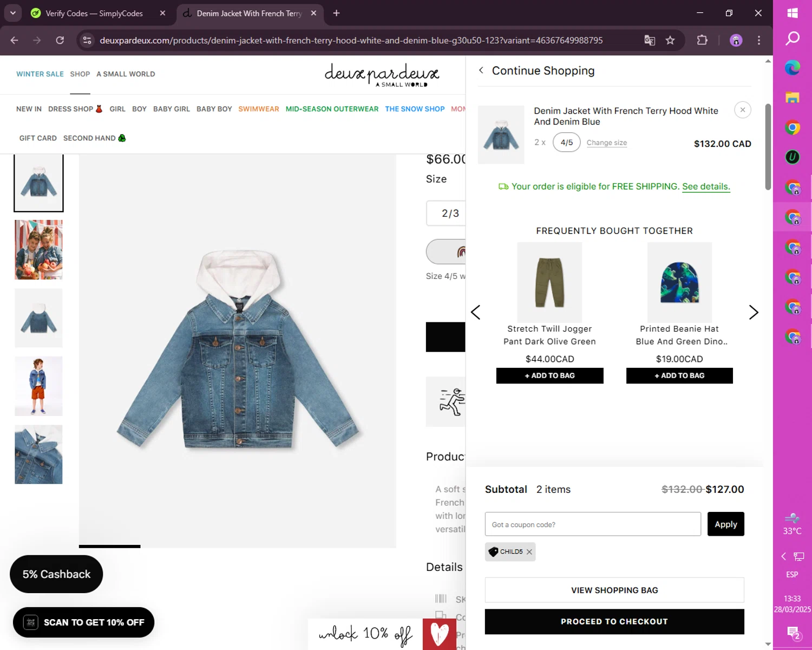The image size is (812, 650).
Task: Click Continue Shopping text
Action: [543, 71]
